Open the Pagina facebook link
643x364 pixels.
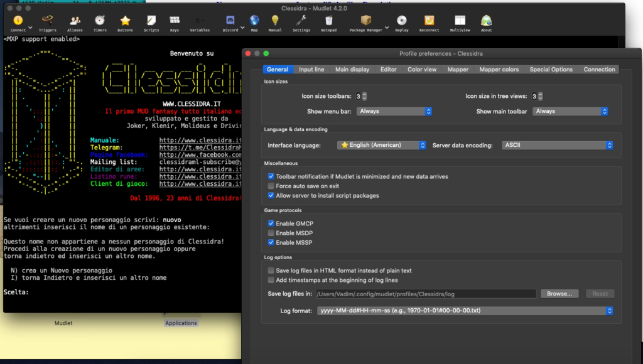tap(200, 155)
